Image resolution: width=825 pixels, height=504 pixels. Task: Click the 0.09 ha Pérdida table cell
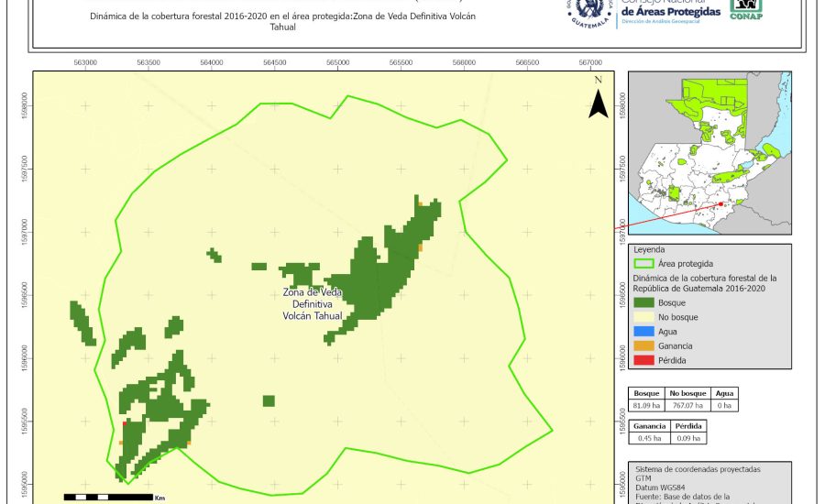pyautogui.click(x=688, y=439)
